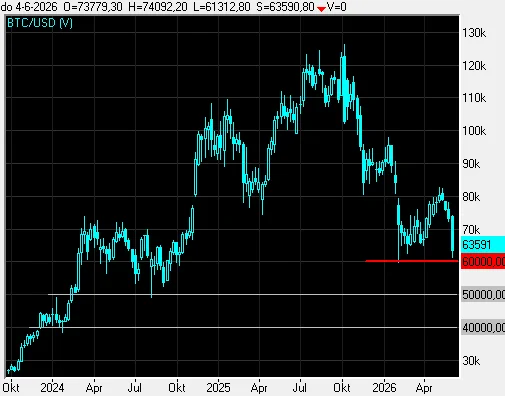Click the 'Apr' label after 2026
This screenshot has width=505, height=396.
point(424,388)
